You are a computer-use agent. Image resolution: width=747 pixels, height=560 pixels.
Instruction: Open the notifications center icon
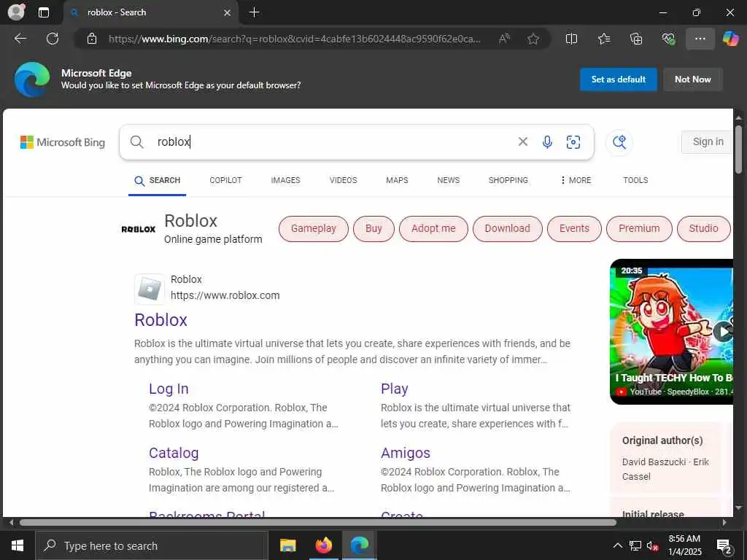(x=724, y=546)
